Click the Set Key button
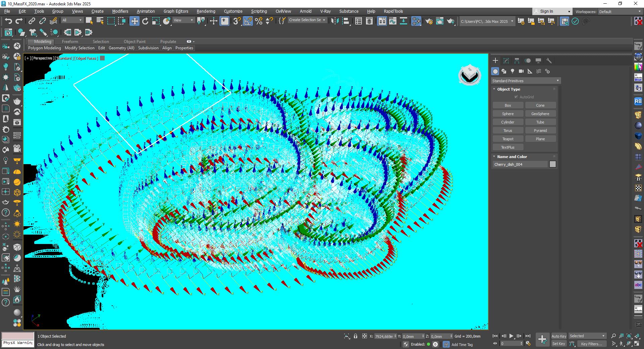 (x=559, y=344)
